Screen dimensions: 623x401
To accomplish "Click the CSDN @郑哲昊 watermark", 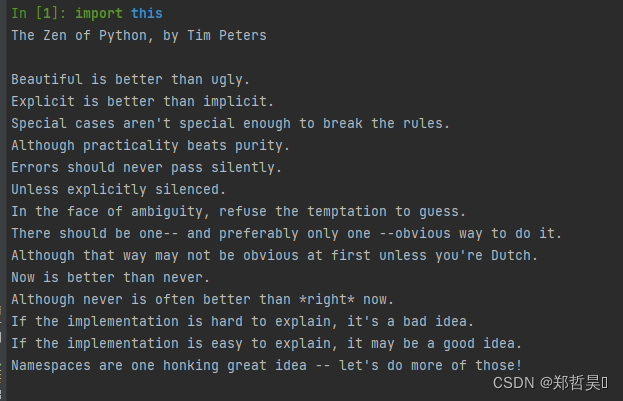I will point(550,383).
